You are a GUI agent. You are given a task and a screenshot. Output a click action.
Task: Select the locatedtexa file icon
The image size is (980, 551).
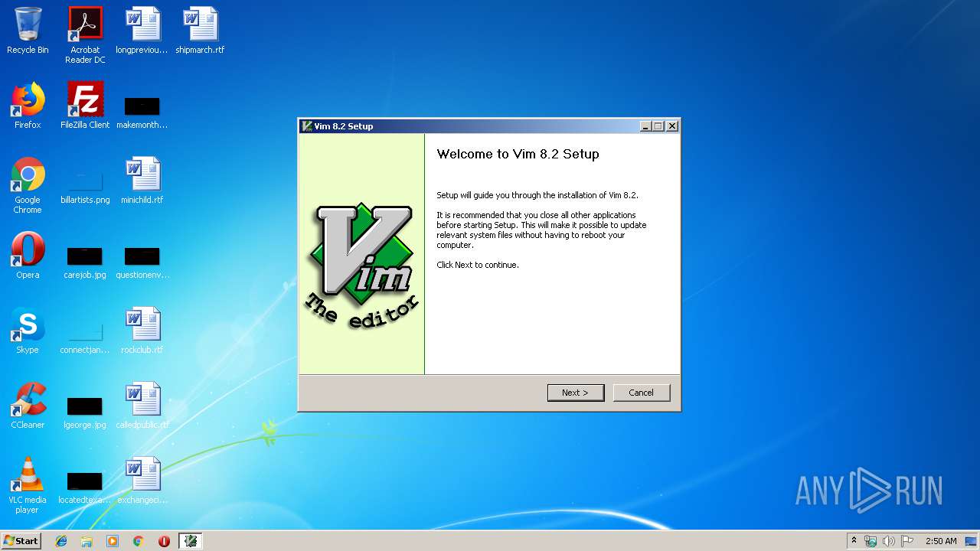(85, 487)
